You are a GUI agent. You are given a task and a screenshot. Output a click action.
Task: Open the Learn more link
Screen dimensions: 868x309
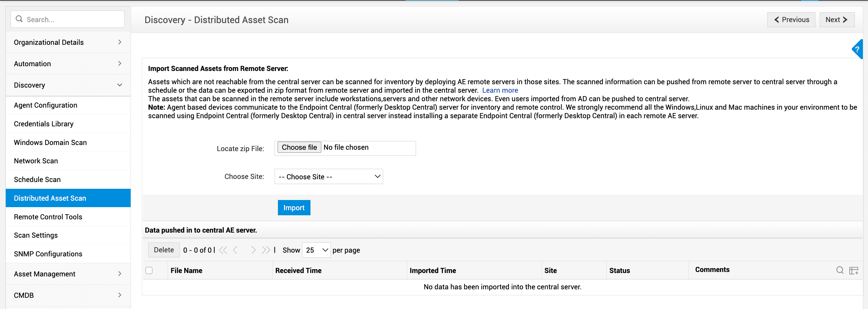tap(500, 90)
